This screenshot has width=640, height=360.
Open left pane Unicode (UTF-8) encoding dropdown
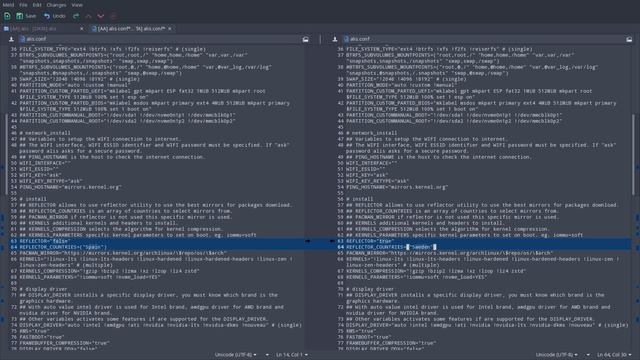click(x=236, y=355)
